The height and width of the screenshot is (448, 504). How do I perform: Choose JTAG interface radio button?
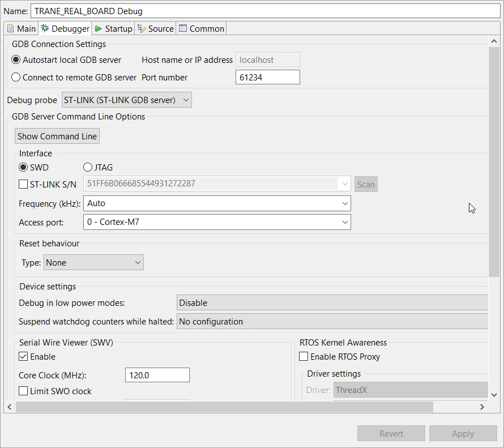click(x=98, y=168)
